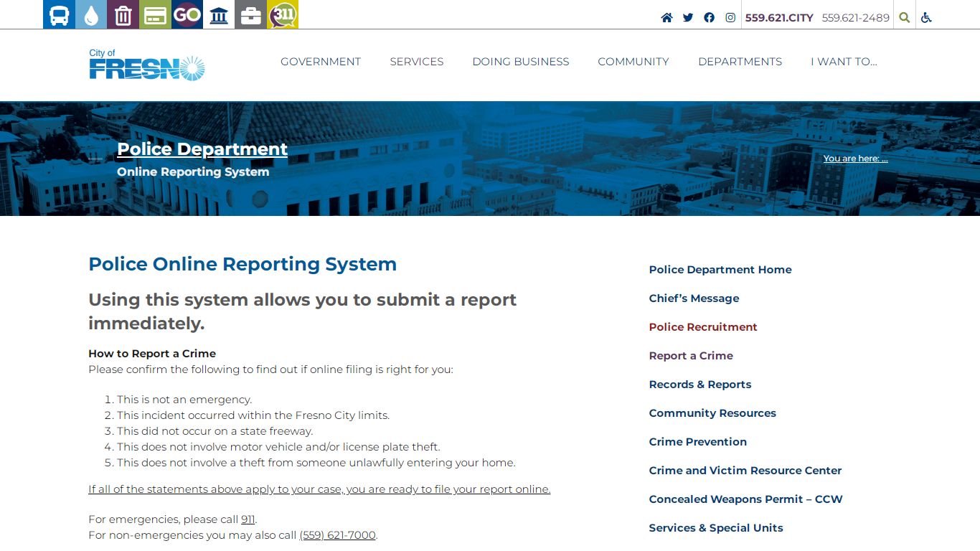The height and width of the screenshot is (551, 980).
Task: Open the briefcase jobs icon
Action: (x=251, y=14)
